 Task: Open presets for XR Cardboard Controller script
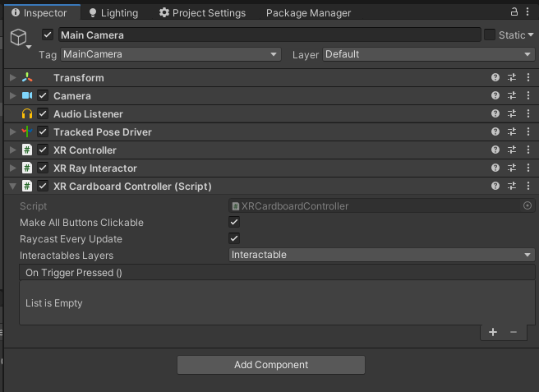tap(512, 186)
